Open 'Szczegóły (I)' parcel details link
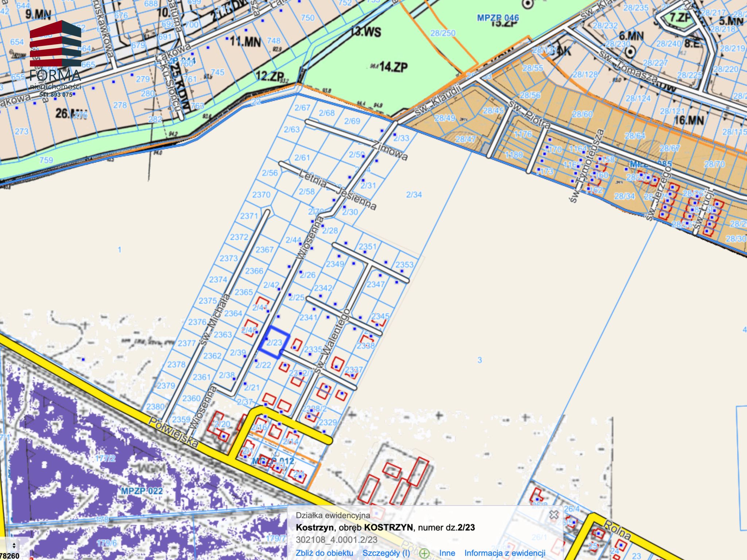 click(x=386, y=553)
